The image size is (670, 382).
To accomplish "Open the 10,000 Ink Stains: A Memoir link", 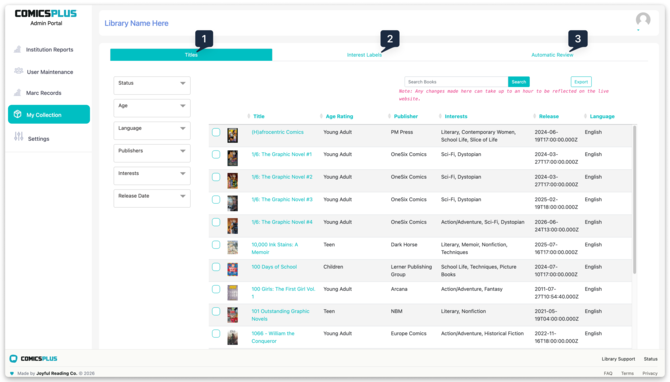I will (x=275, y=248).
